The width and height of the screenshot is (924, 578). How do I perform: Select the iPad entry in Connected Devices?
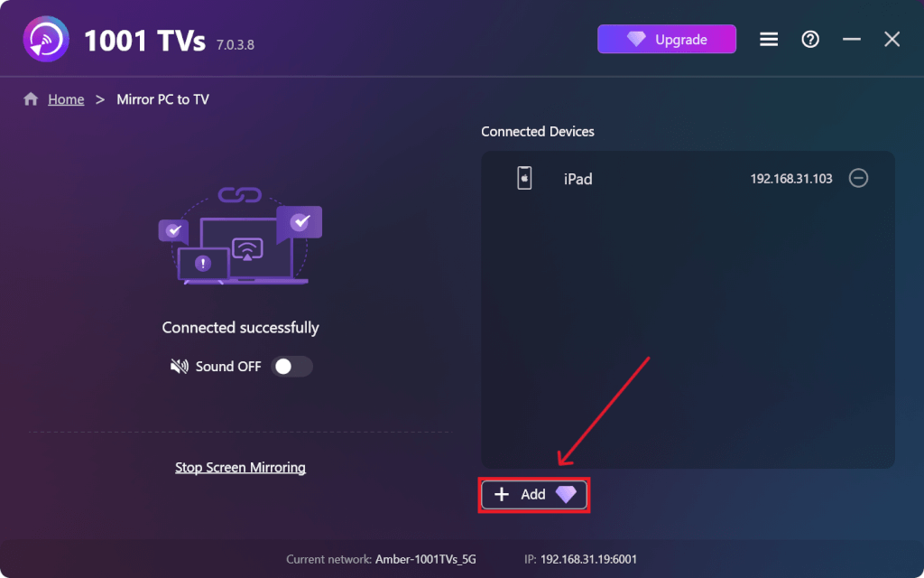pos(688,178)
